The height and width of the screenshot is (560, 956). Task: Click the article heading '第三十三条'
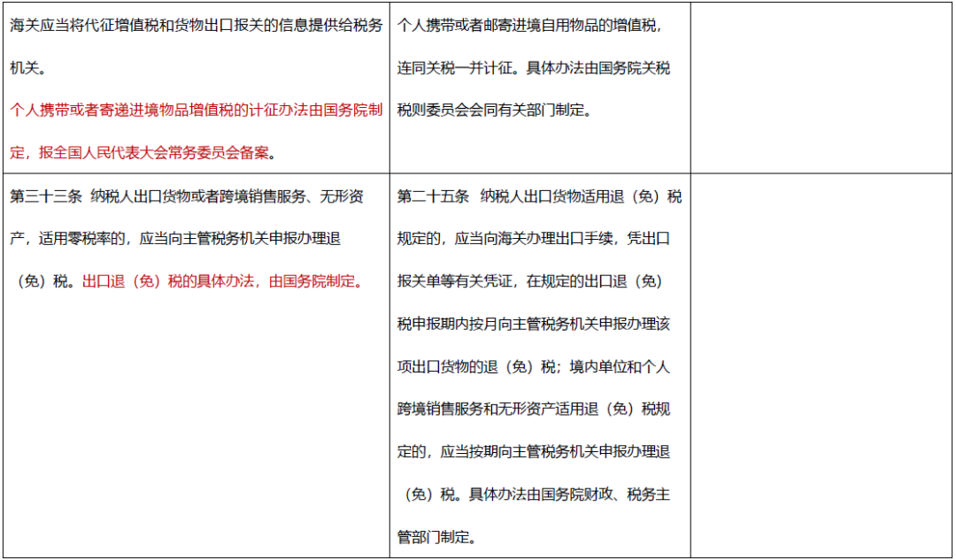[46, 196]
